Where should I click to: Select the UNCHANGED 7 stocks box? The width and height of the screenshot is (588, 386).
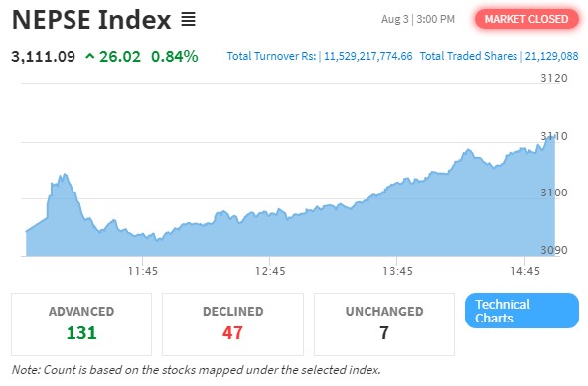pyautogui.click(x=384, y=324)
